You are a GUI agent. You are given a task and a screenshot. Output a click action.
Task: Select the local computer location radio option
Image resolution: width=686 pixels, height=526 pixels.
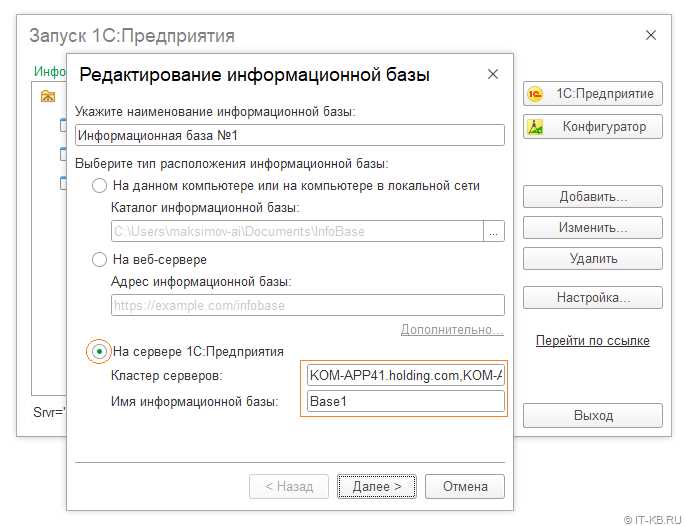[99, 186]
